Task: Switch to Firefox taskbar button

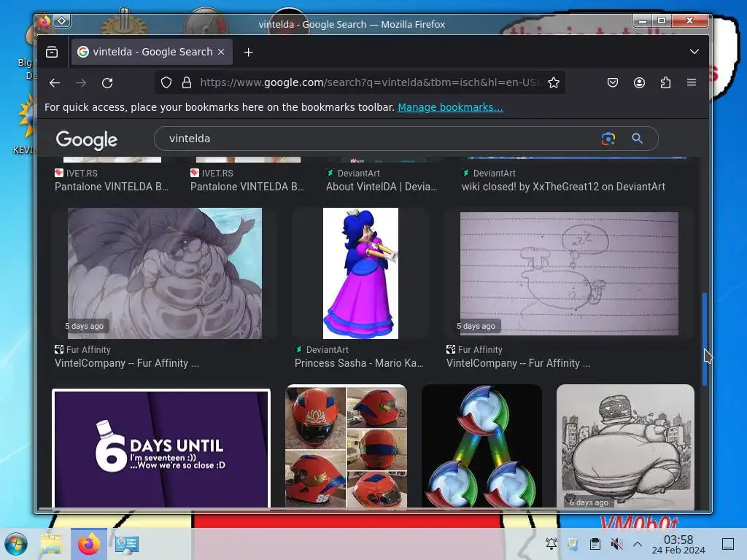Action: coord(88,544)
